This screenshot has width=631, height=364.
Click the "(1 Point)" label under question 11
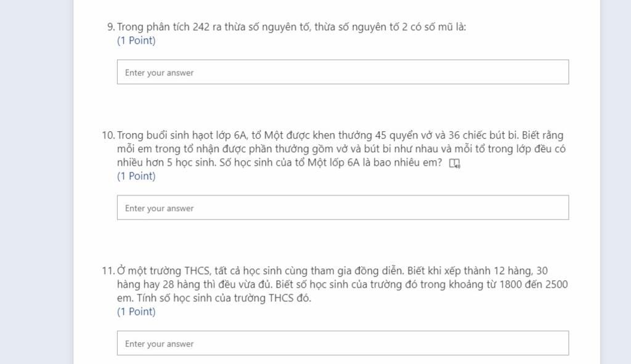[x=136, y=312]
